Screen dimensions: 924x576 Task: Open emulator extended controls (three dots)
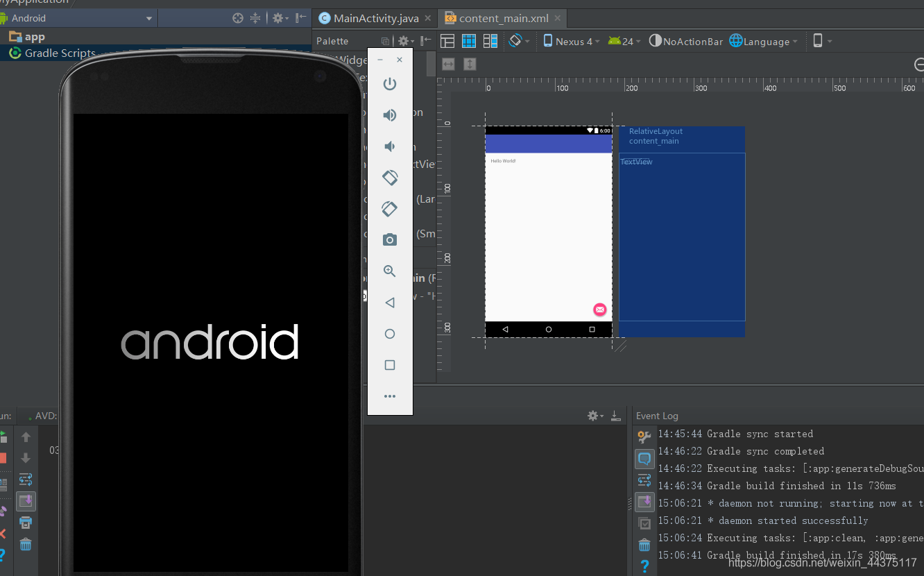390,396
